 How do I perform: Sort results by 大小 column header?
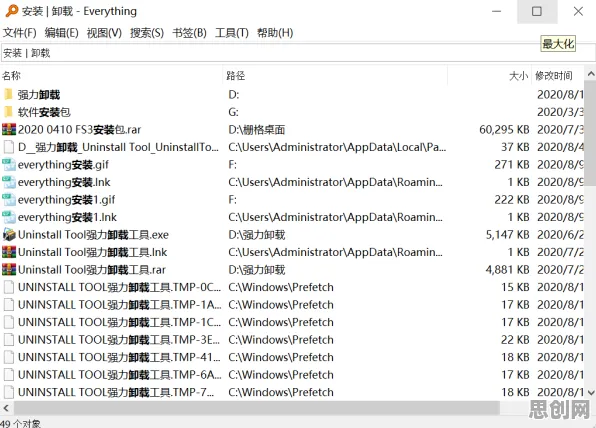point(489,76)
